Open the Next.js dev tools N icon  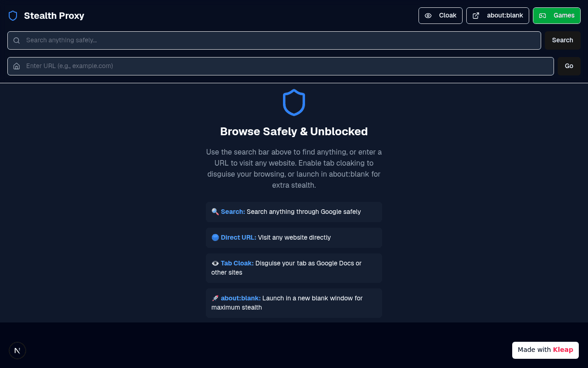tap(17, 351)
